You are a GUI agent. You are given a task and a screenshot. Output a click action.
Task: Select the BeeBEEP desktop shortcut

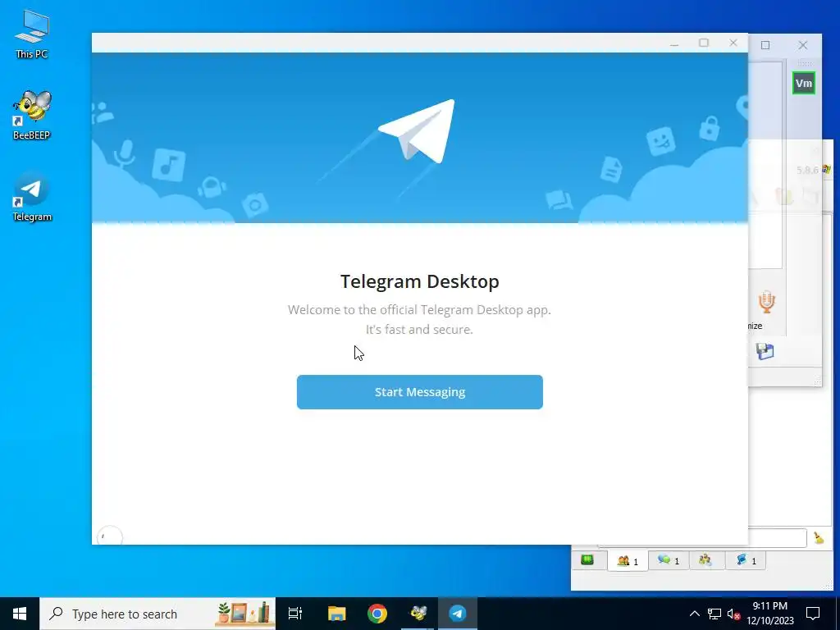(32, 115)
